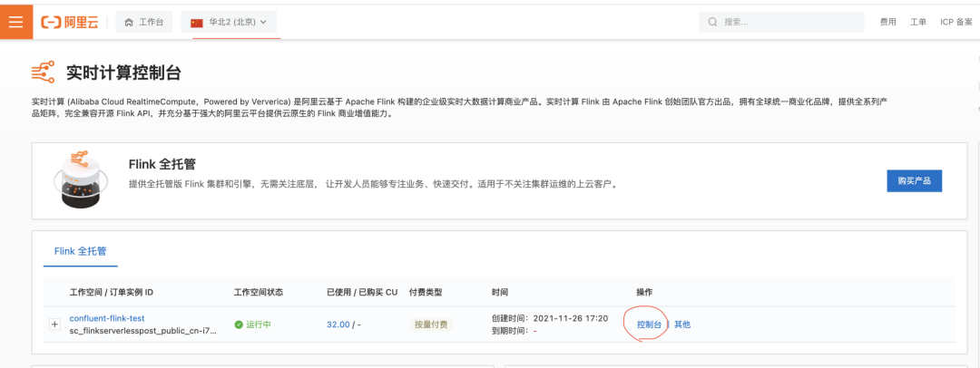Open the orange hamburger navigation menu
Viewport: 980px width, 368px height.
(x=16, y=22)
